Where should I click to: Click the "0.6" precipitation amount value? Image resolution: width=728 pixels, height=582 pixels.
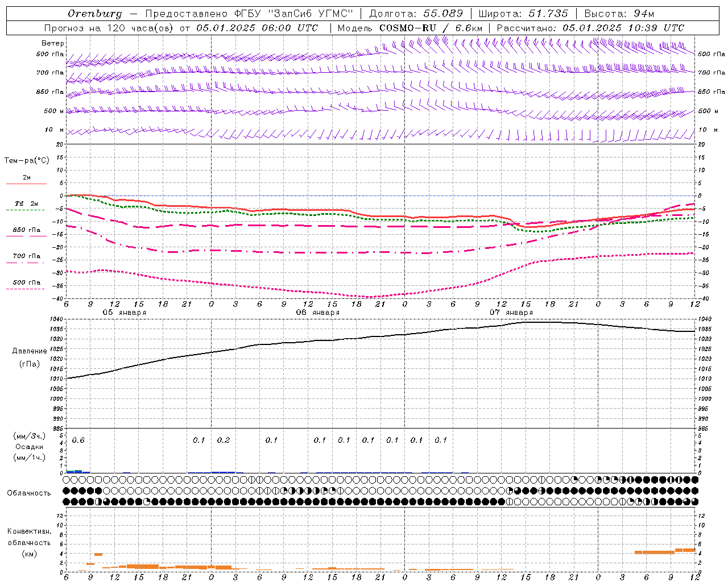(78, 440)
